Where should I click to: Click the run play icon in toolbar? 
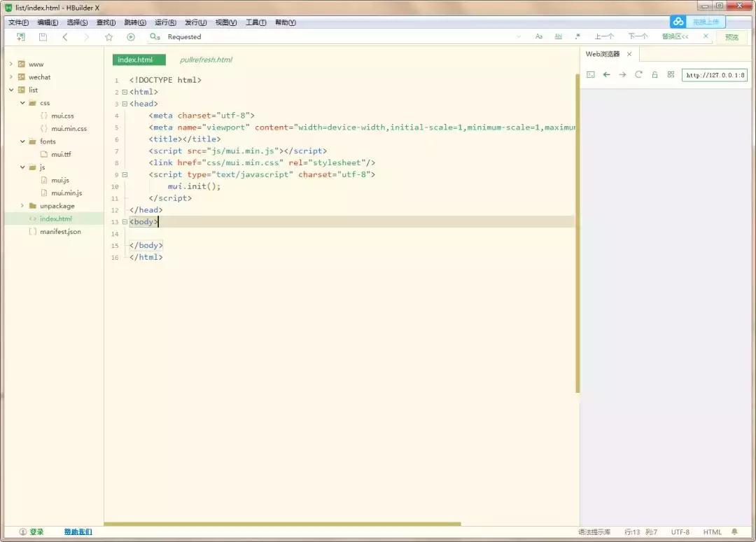pyautogui.click(x=130, y=37)
